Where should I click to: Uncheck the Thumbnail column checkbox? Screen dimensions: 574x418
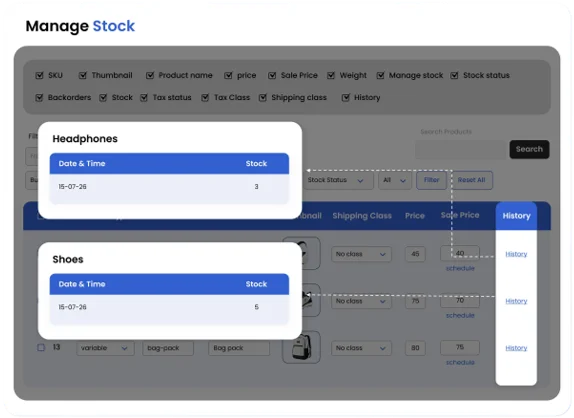(x=83, y=75)
